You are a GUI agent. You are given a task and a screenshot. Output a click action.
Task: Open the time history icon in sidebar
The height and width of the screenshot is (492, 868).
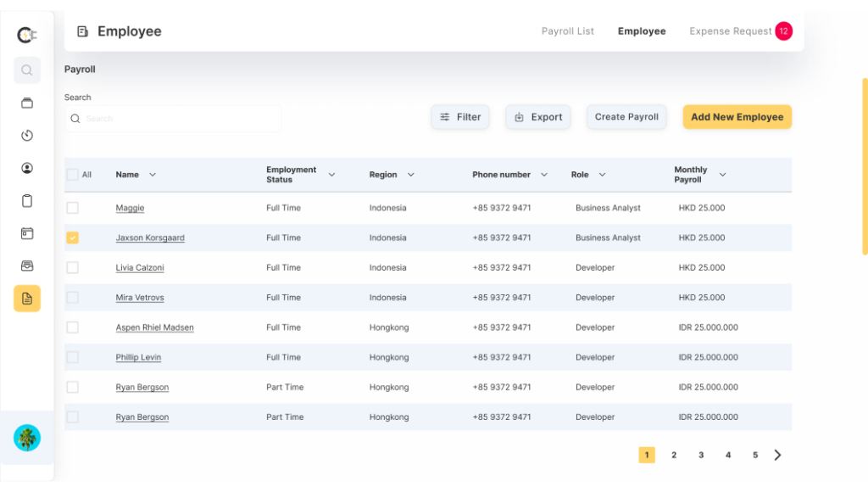[x=26, y=135]
